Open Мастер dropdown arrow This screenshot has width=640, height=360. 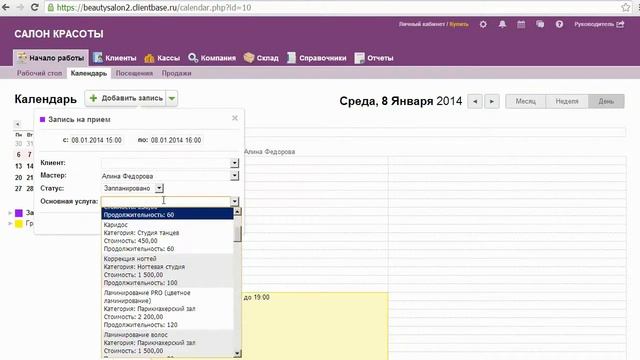click(x=234, y=176)
